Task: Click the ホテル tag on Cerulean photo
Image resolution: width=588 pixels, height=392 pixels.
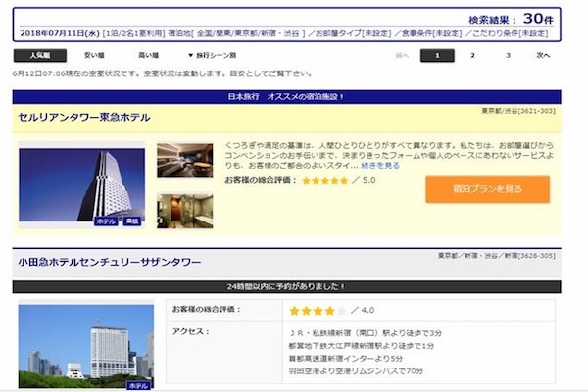Action: pos(106,221)
